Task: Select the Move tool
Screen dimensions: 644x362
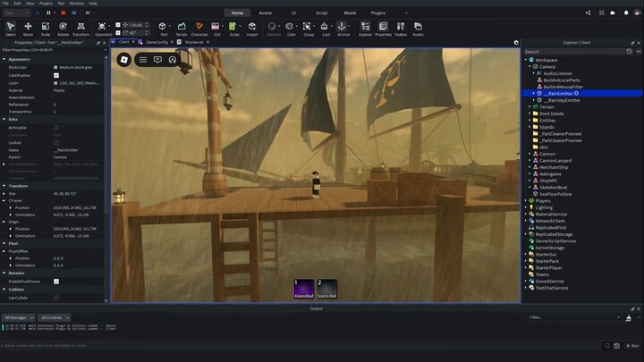Action: (x=28, y=29)
